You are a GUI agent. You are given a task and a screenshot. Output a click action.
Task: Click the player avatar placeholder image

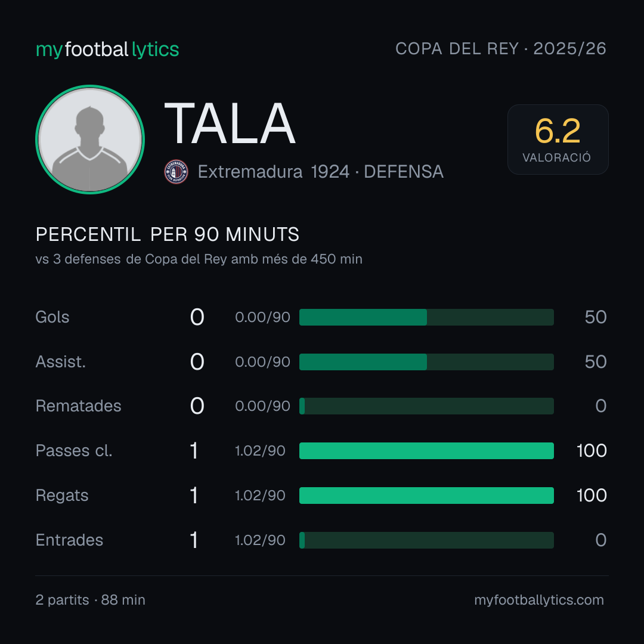[90, 140]
